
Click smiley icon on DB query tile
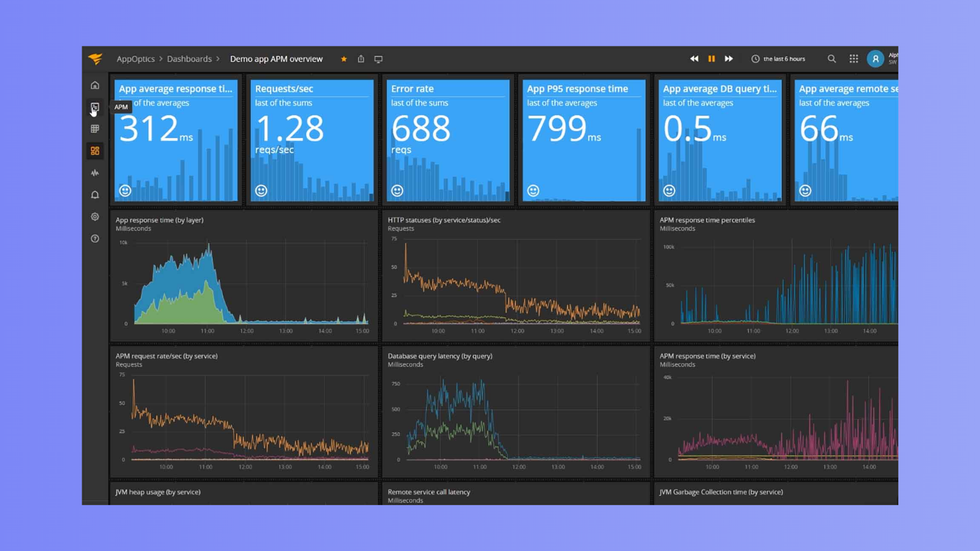(669, 191)
